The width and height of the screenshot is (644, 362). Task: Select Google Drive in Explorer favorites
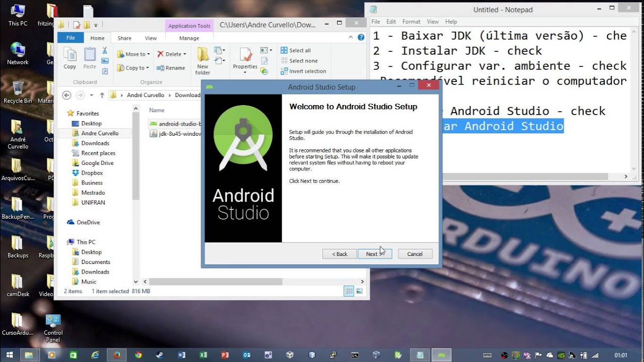93,163
